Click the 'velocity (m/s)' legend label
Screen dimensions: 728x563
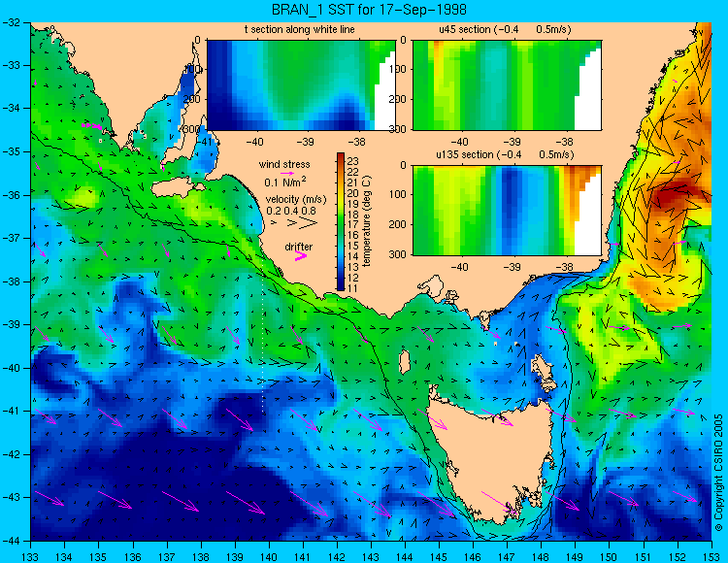(296, 200)
